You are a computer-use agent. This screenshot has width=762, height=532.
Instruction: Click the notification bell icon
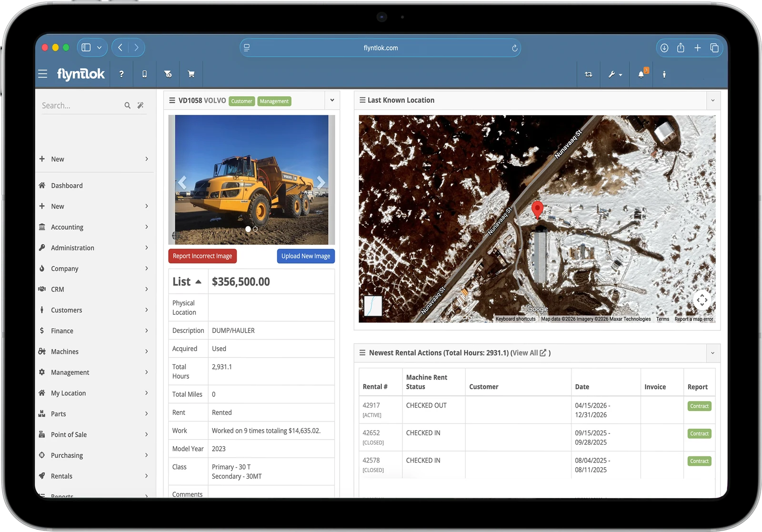642,74
